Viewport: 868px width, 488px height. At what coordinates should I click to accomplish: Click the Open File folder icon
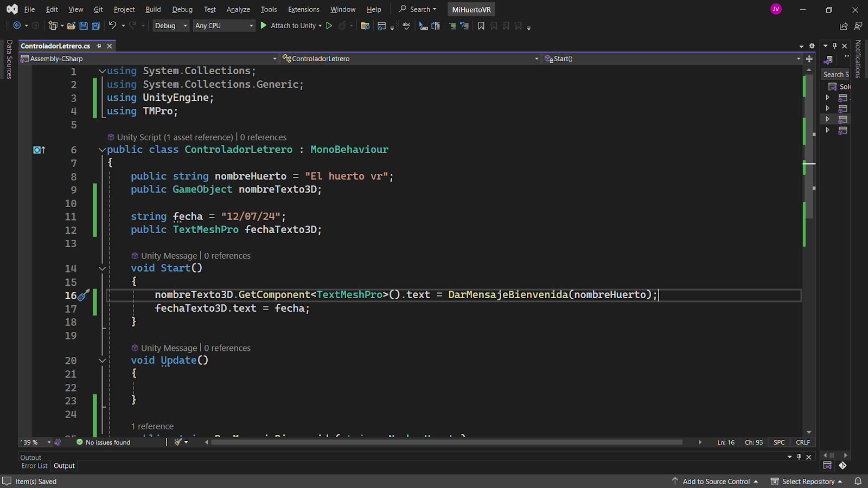pyautogui.click(x=71, y=25)
